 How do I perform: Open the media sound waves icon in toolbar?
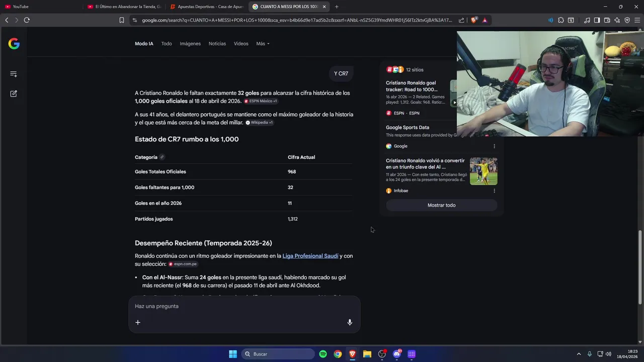coord(550,20)
